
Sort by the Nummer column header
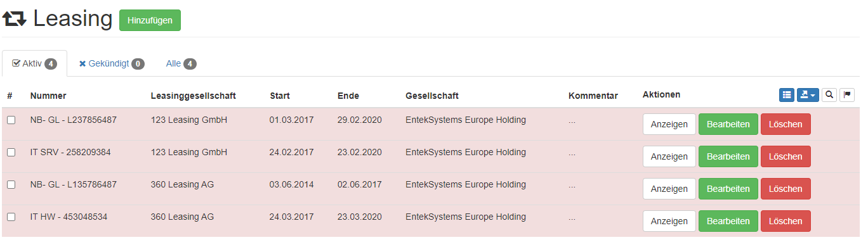[x=48, y=96]
